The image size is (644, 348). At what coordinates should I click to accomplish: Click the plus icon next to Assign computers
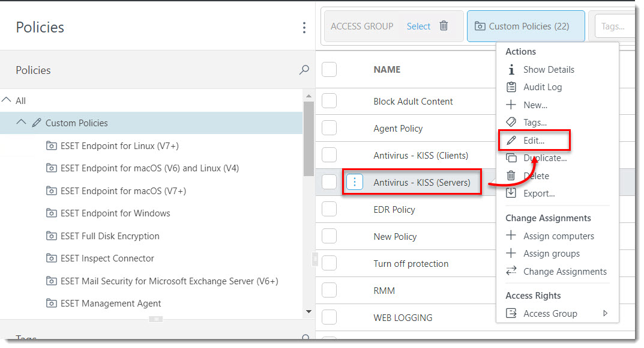point(511,235)
